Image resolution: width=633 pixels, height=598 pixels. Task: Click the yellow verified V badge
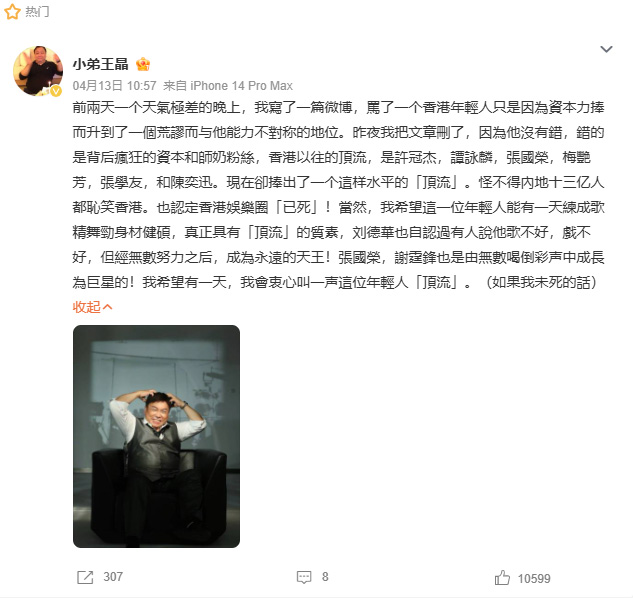(x=56, y=91)
